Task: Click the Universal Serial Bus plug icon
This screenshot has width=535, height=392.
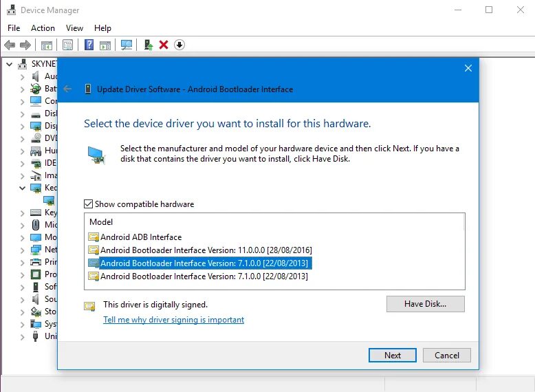Action: pyautogui.click(x=36, y=336)
